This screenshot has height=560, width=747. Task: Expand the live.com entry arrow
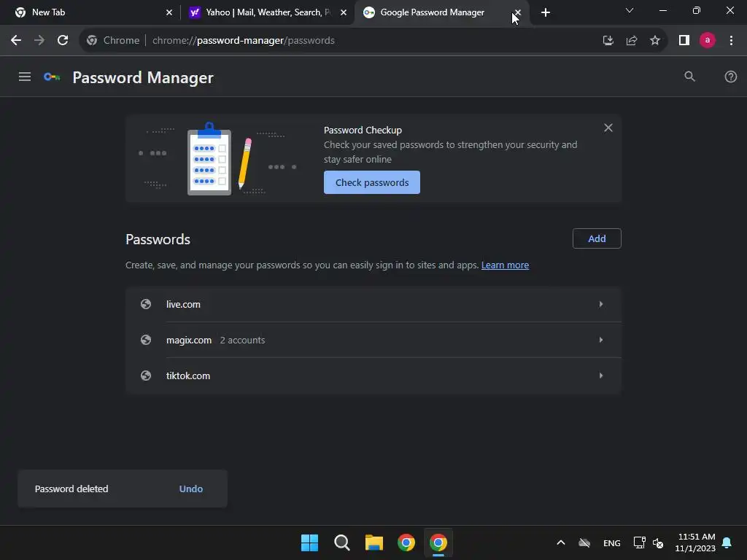601,304
